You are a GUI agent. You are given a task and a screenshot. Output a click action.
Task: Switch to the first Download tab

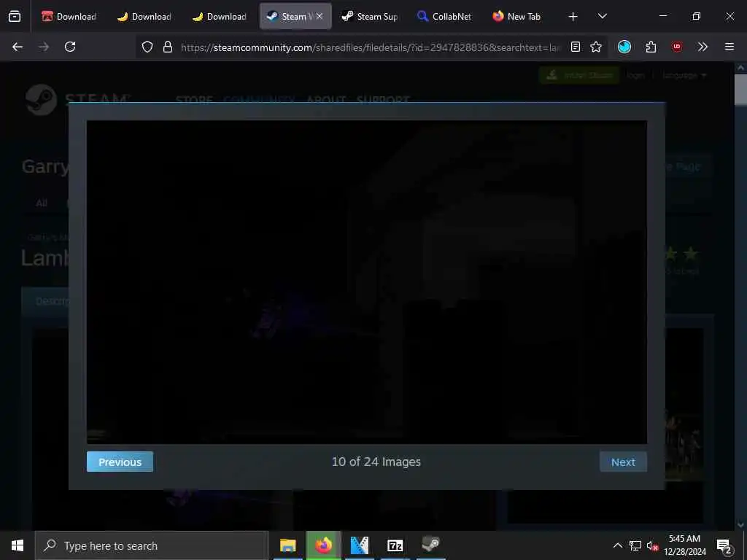(69, 16)
